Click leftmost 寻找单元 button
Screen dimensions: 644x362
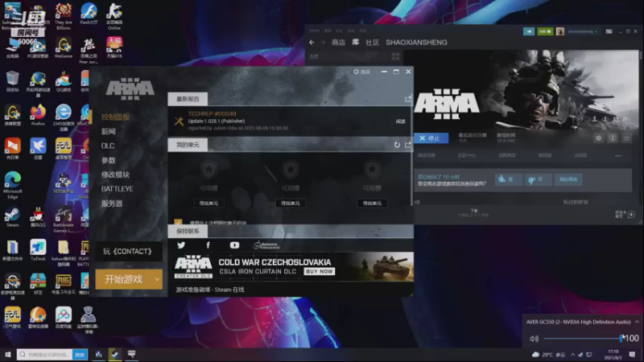point(208,204)
